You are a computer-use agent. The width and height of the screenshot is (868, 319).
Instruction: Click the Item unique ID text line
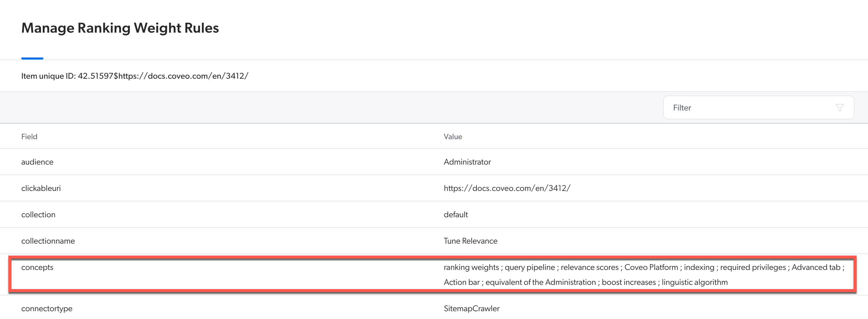point(135,76)
